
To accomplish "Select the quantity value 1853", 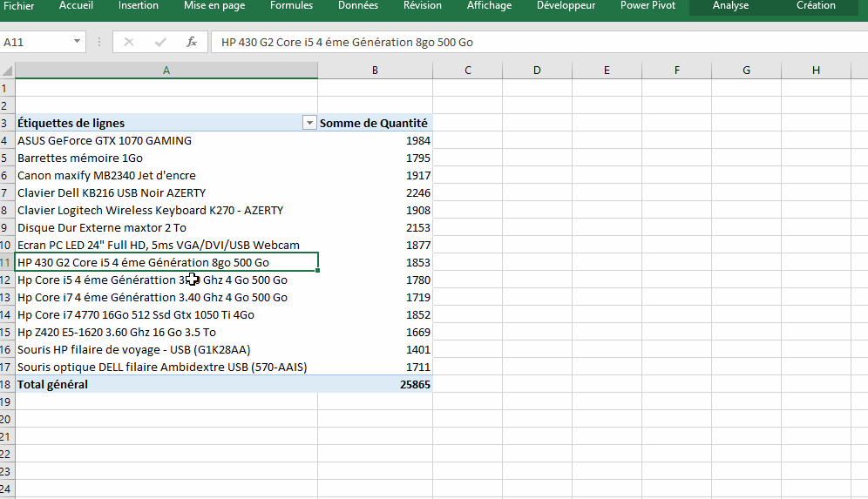I will pos(375,262).
